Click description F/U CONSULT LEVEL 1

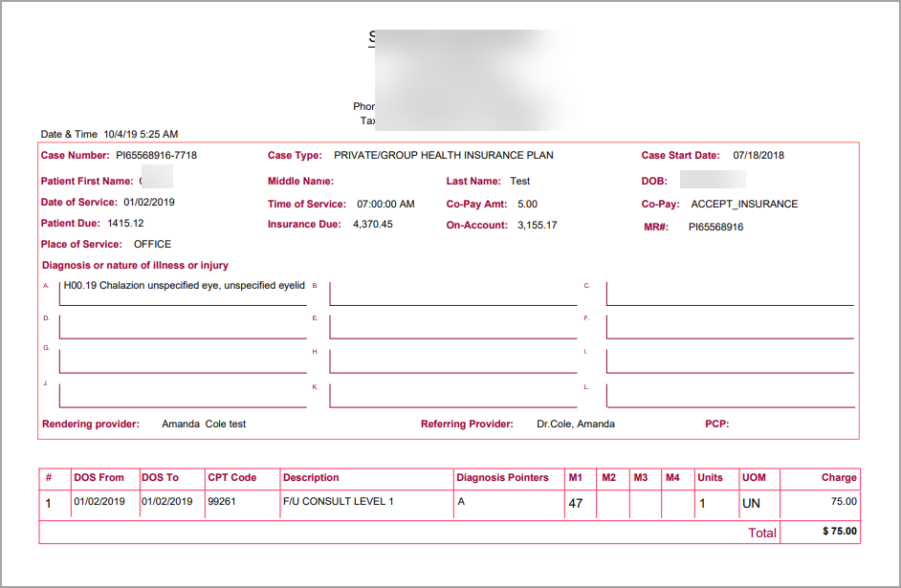[339, 501]
